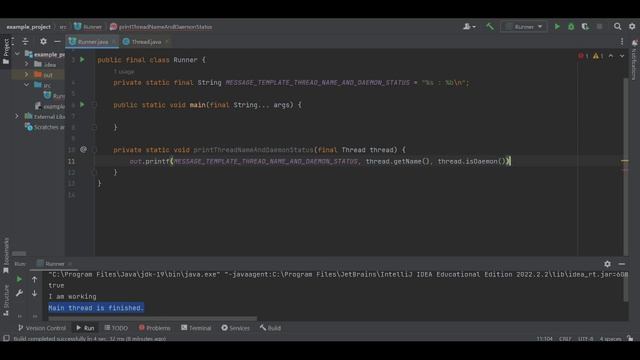Click example_project breadcrumb in navigation bar
The height and width of the screenshot is (360, 640).
[29, 27]
